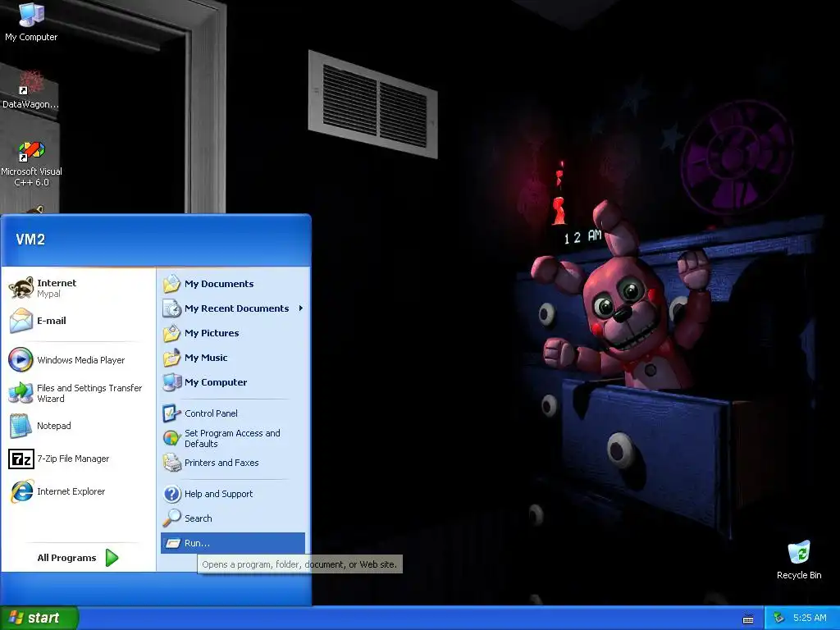Click the Start button on taskbar
This screenshot has width=840, height=630.
coord(39,618)
